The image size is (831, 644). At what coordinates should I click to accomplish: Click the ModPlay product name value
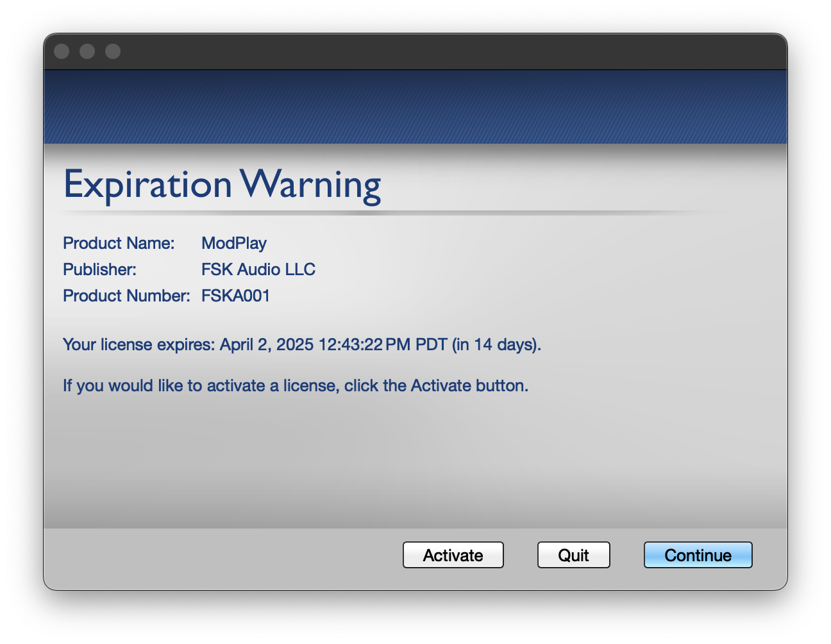pyautogui.click(x=234, y=243)
